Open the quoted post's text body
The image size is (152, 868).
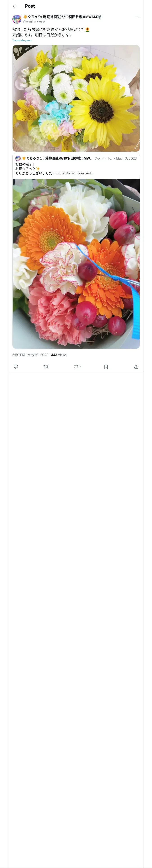pos(54,169)
